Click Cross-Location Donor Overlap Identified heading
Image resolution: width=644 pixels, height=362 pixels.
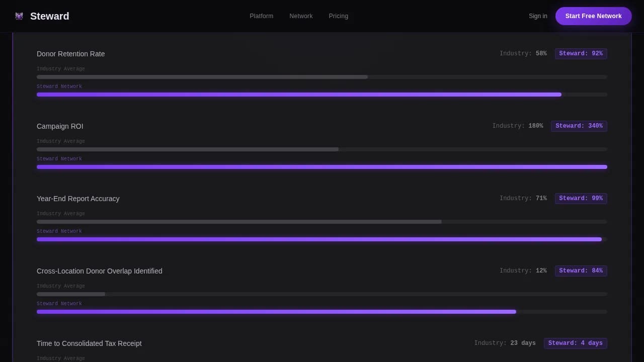coord(100,271)
